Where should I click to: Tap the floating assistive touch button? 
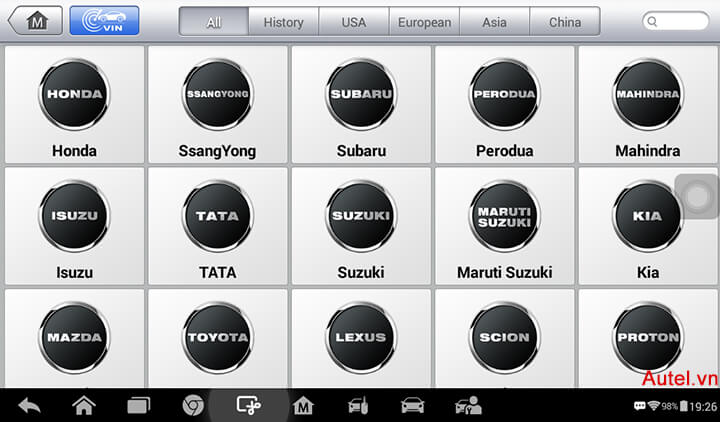tap(697, 197)
